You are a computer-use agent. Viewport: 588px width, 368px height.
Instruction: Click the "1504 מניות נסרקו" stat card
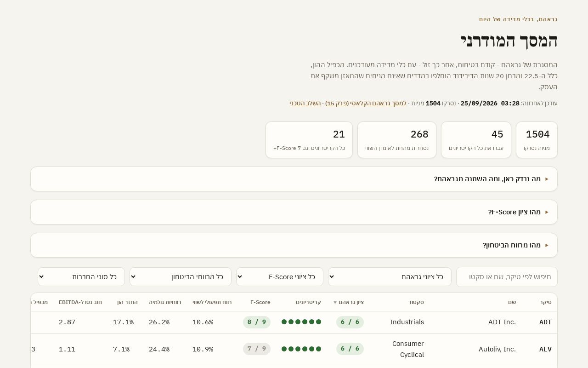point(537,140)
